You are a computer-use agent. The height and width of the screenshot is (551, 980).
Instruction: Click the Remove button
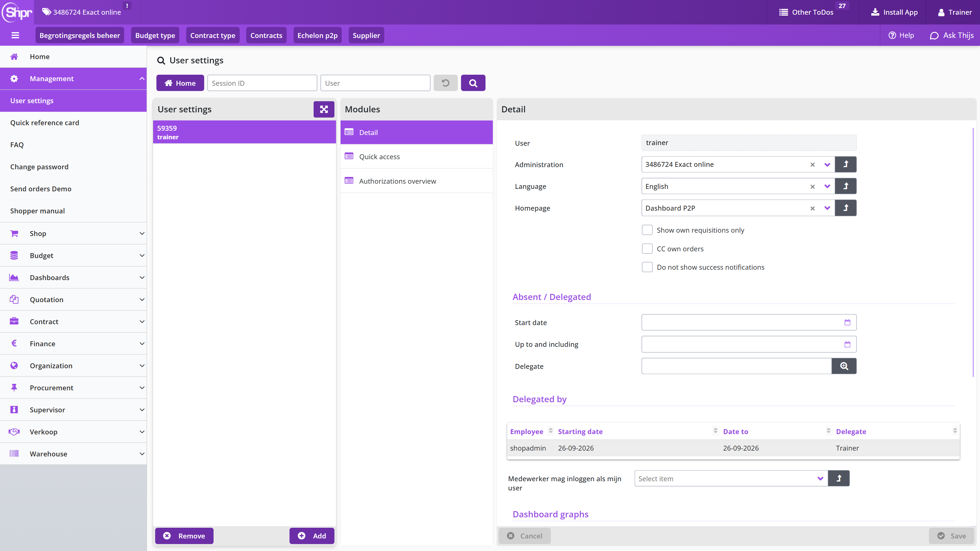[184, 536]
